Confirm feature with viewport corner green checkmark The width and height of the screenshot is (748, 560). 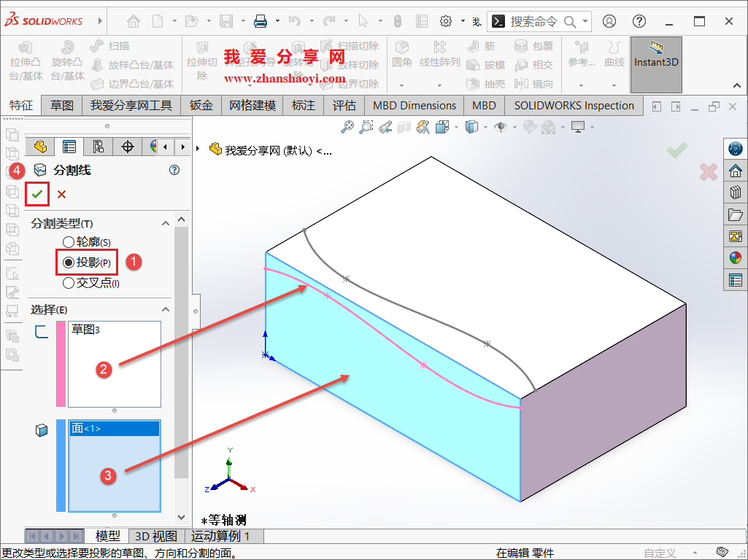[x=677, y=150]
